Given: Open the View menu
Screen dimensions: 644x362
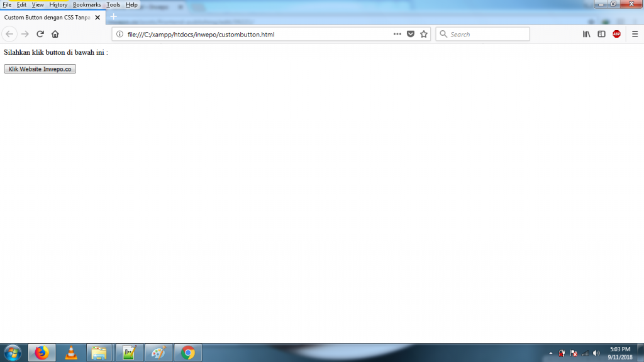Looking at the screenshot, I should coord(38,5).
